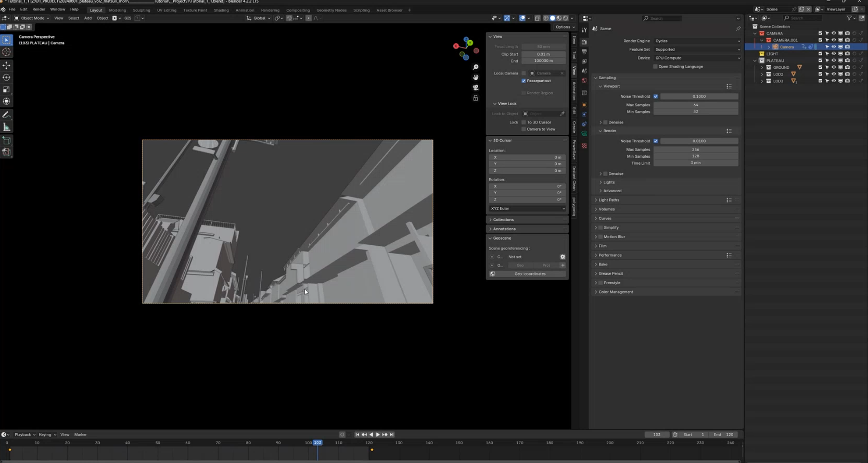Adjust Render Max Samples slider
The image size is (868, 463).
(x=696, y=149)
